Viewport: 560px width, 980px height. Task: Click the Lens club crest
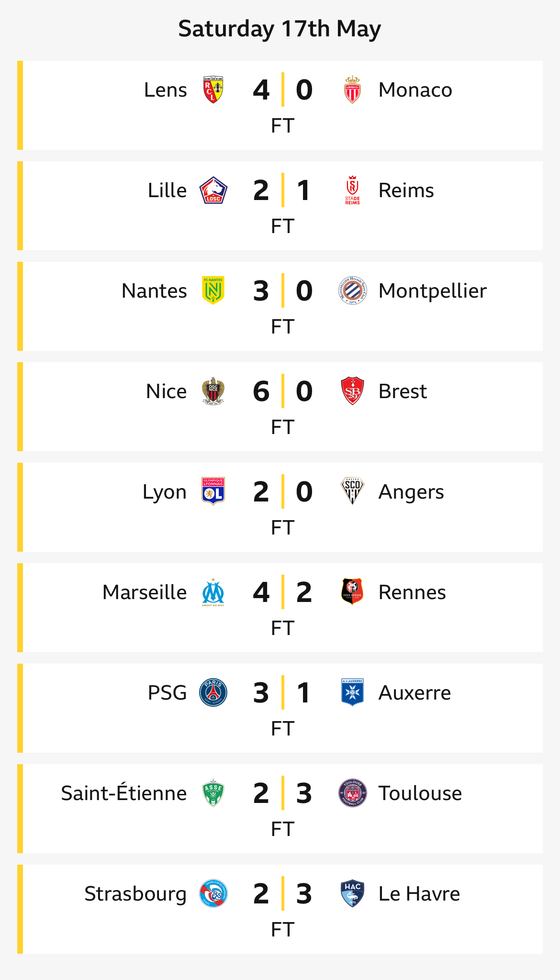point(213,89)
